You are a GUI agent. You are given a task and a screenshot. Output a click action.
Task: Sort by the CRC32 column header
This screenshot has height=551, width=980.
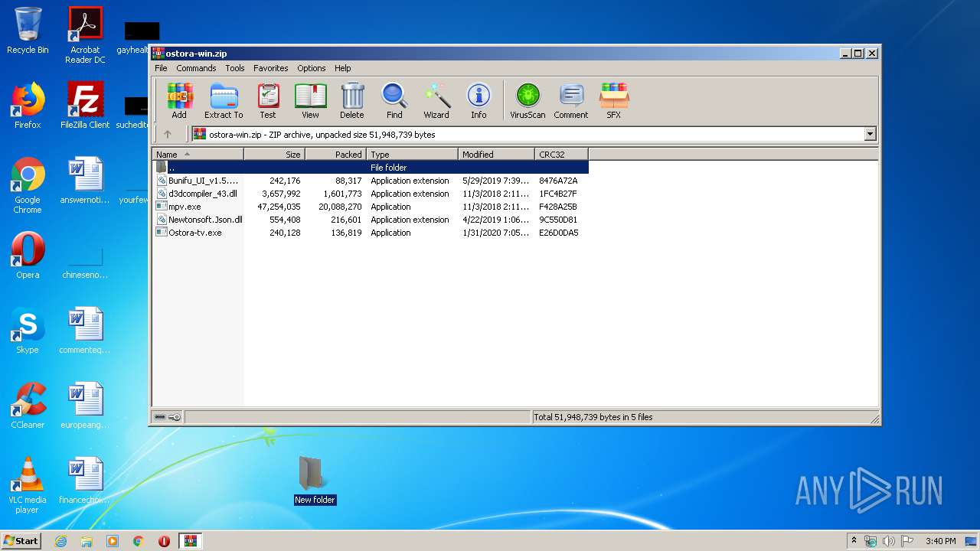[x=562, y=154]
